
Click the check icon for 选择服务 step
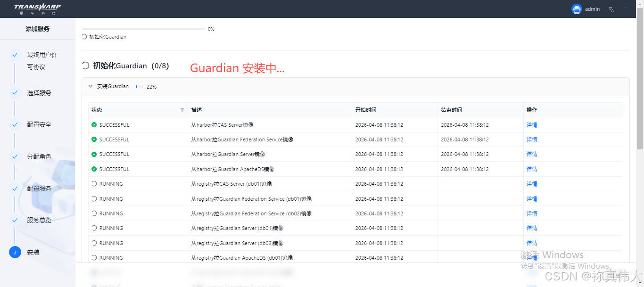click(15, 93)
